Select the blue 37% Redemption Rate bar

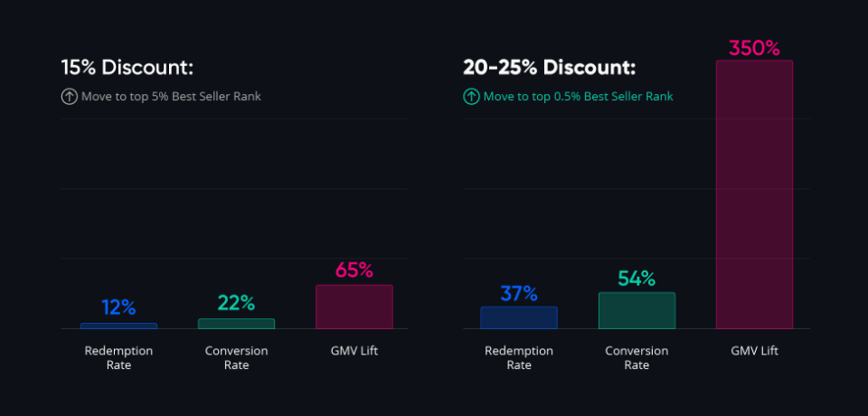(x=519, y=317)
